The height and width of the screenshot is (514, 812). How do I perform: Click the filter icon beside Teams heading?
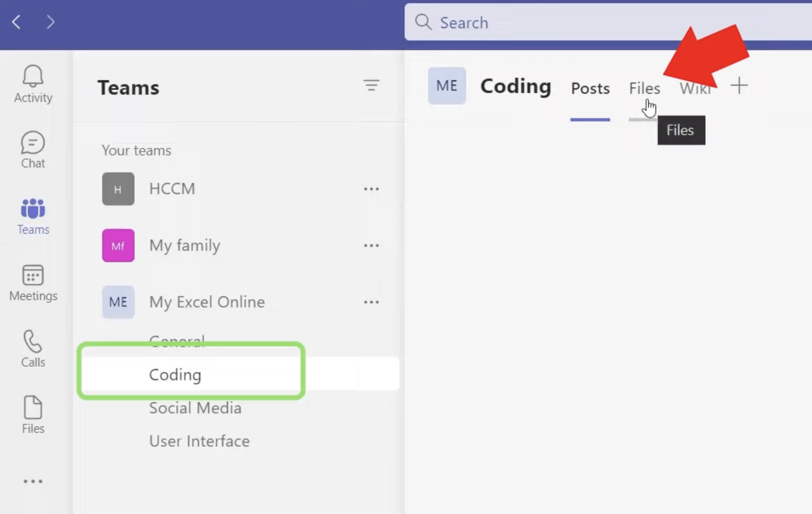click(371, 85)
